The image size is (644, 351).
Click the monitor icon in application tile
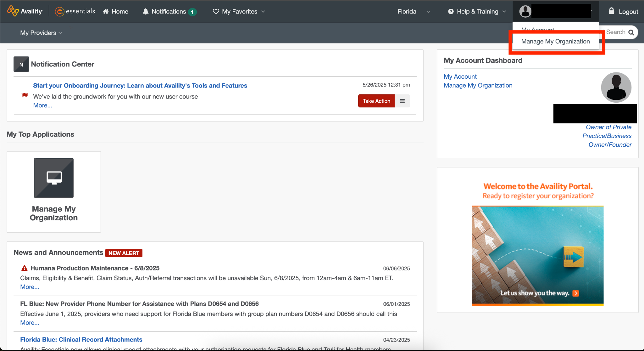54,178
